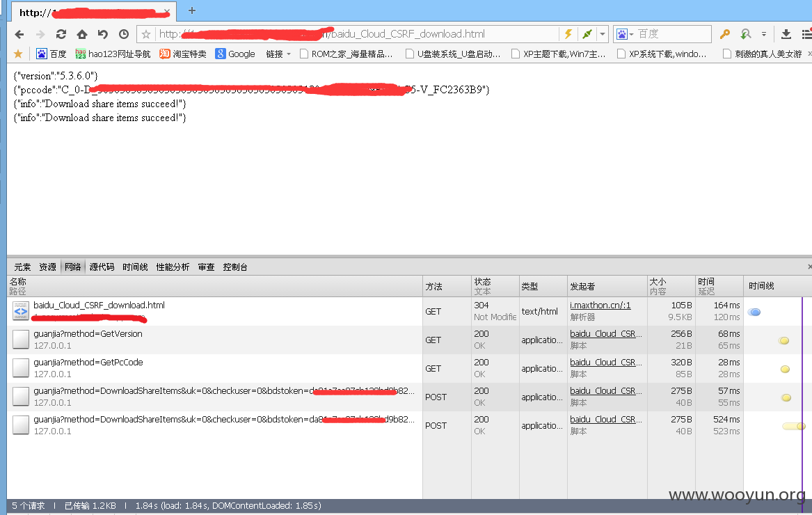
Task: Sort by the 大小 column header
Action: 671,286
